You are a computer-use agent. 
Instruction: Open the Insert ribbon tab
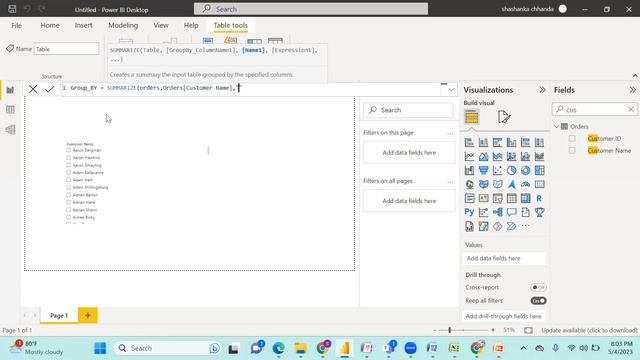tap(83, 25)
